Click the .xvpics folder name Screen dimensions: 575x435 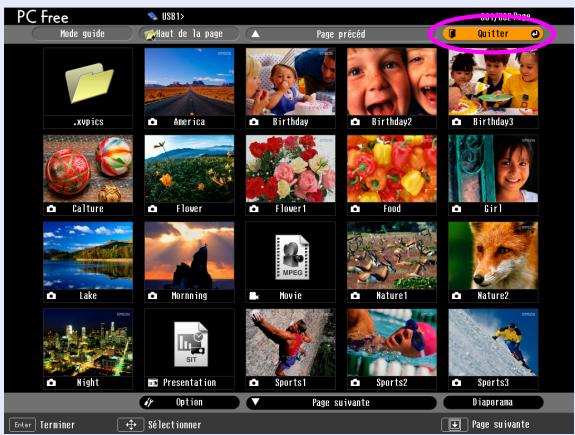pos(88,122)
